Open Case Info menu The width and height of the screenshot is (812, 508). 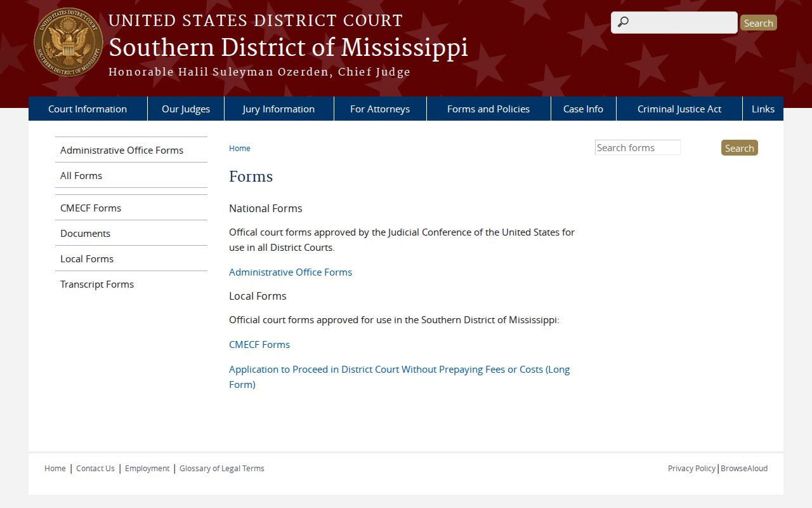tap(583, 109)
